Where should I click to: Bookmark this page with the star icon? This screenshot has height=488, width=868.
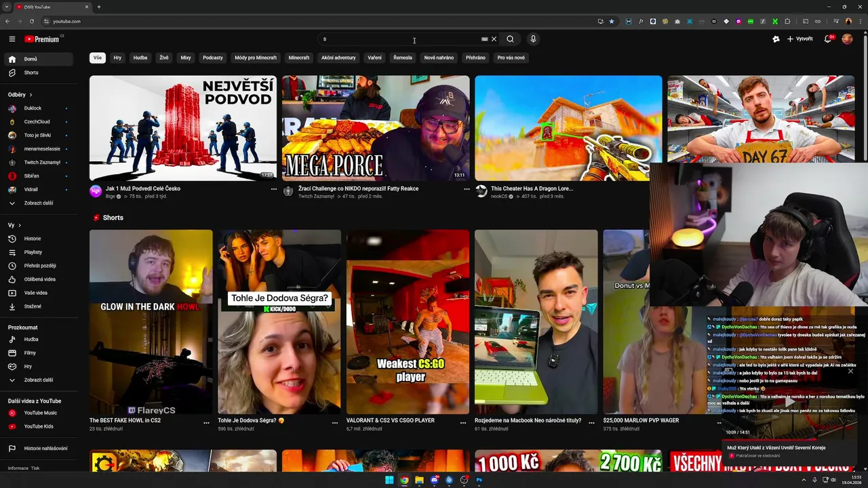click(611, 21)
